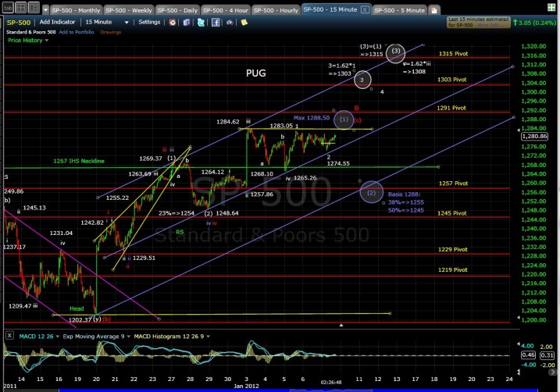Click Add Indicator

(x=57, y=22)
